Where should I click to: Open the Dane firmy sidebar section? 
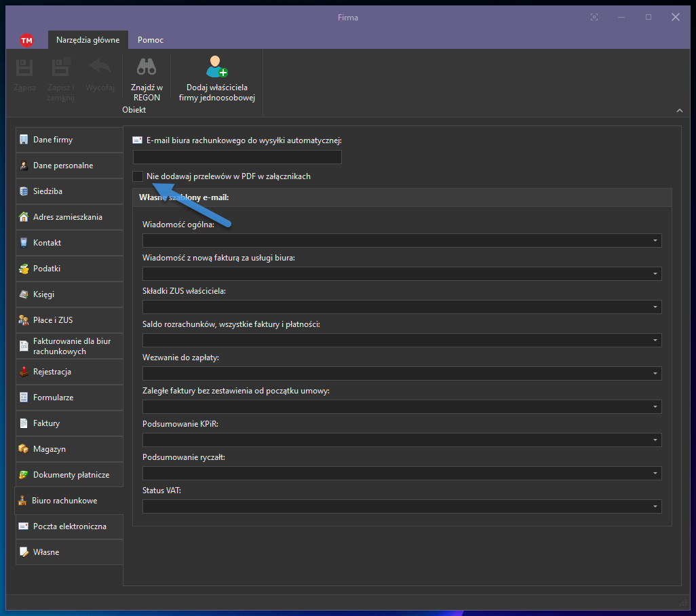(69, 140)
